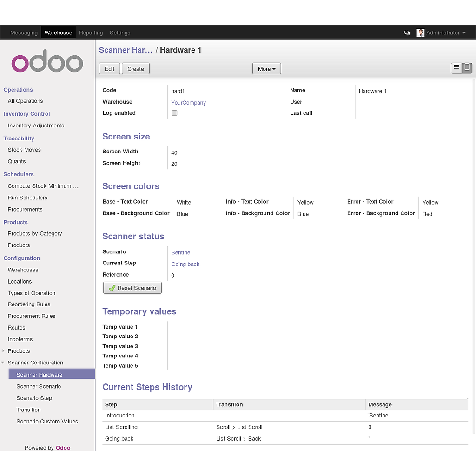Go to the Reporting menu
Viewport: 476px width, 476px height.
91,33
